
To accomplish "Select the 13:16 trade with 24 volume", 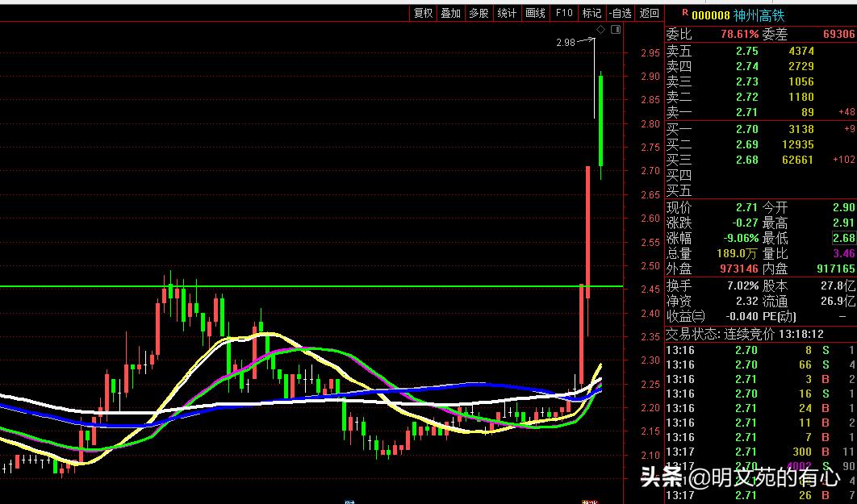I will coord(761,408).
